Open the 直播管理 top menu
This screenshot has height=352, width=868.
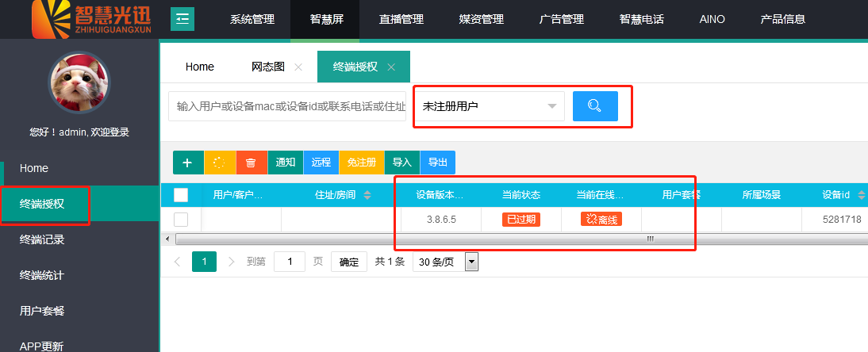tap(401, 19)
